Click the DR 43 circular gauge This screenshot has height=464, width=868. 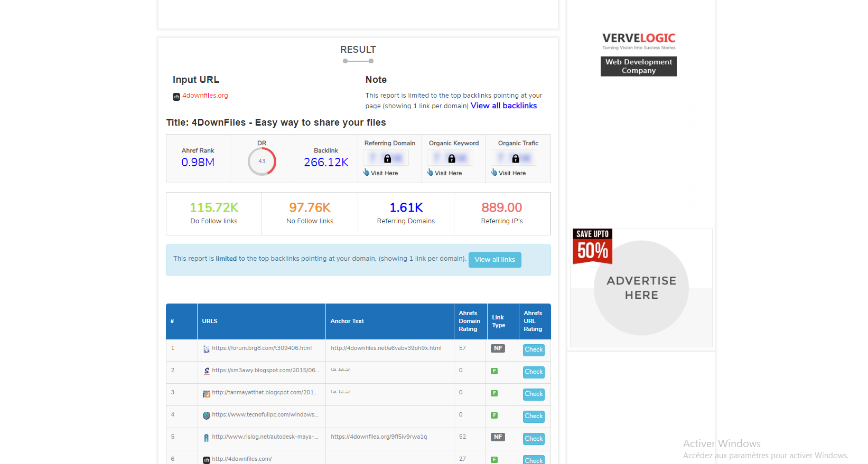coord(262,162)
